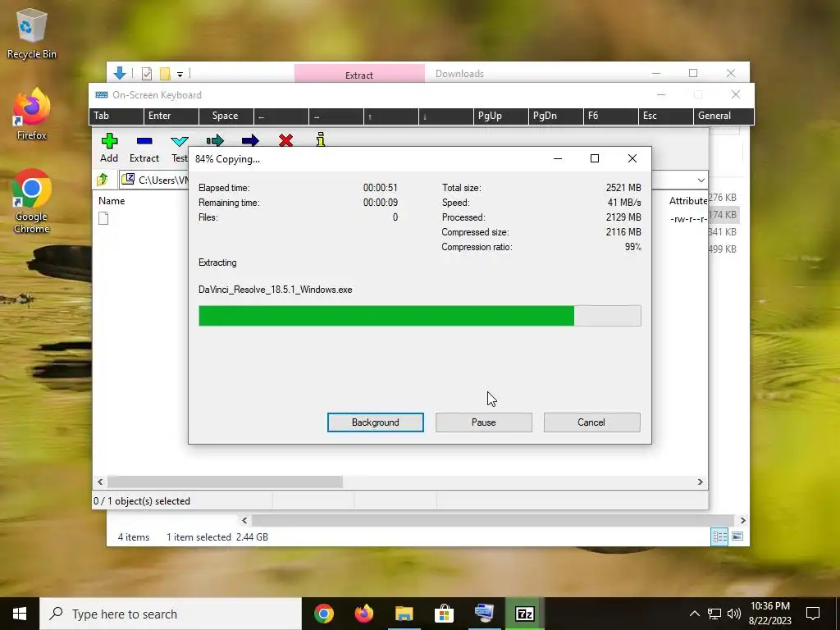Show hidden system tray icons

click(x=694, y=614)
